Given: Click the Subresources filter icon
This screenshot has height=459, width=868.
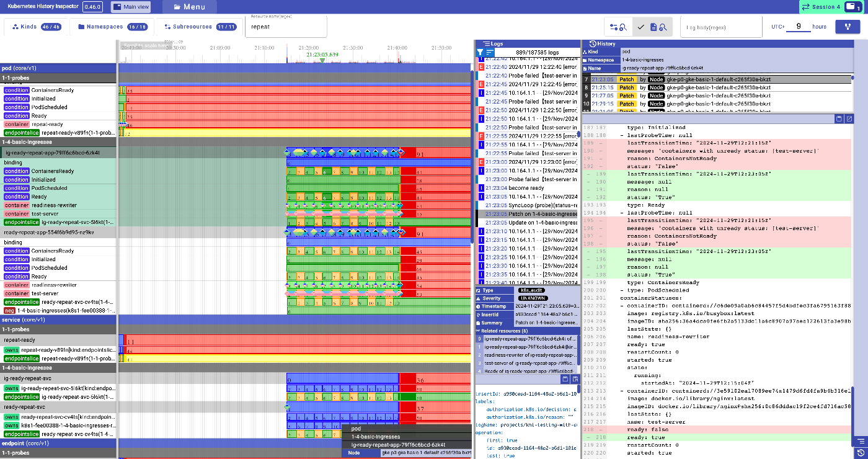Looking at the screenshot, I should (x=167, y=27).
